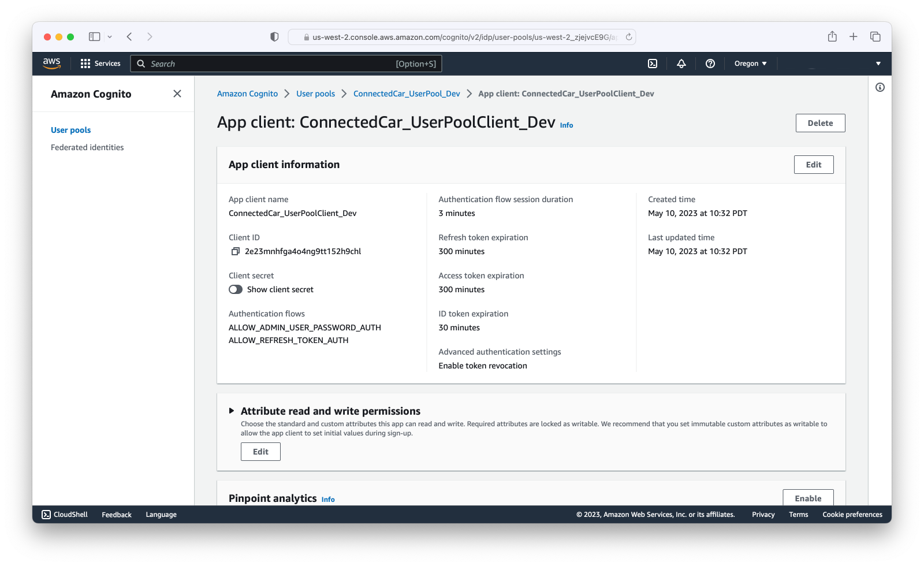
Task: Expand Attribute read and write permissions section
Action: (x=232, y=411)
